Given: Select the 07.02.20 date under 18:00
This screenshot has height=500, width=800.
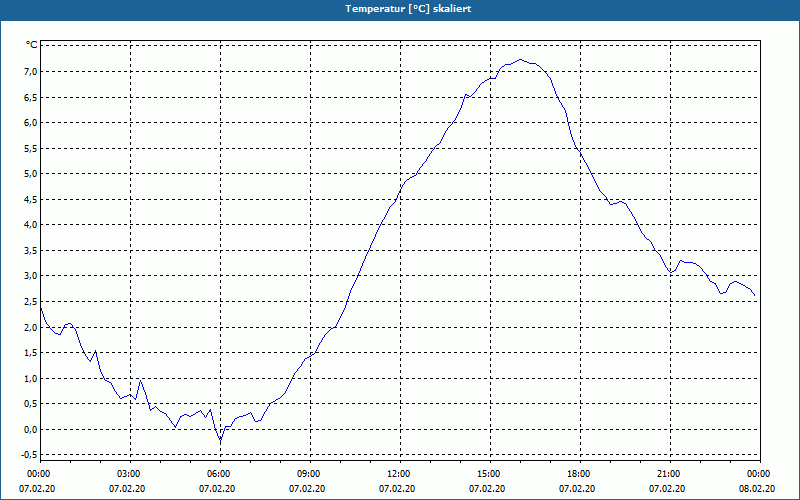Looking at the screenshot, I should (577, 489).
